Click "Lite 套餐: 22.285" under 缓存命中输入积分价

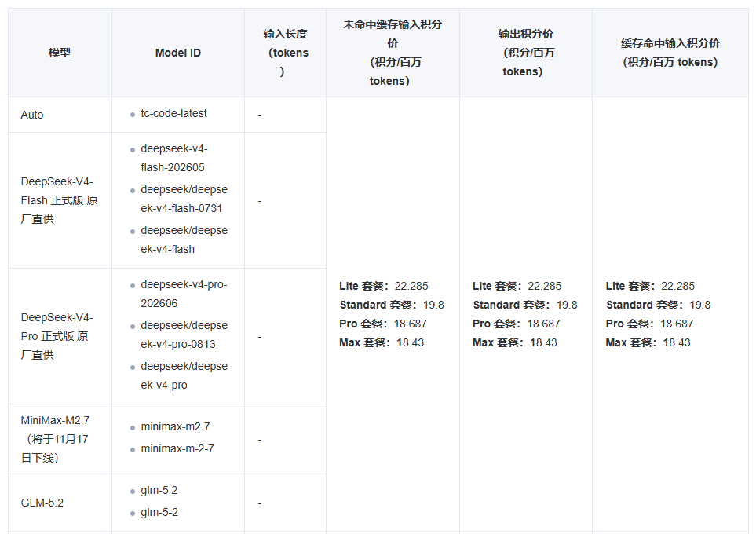[x=650, y=286]
